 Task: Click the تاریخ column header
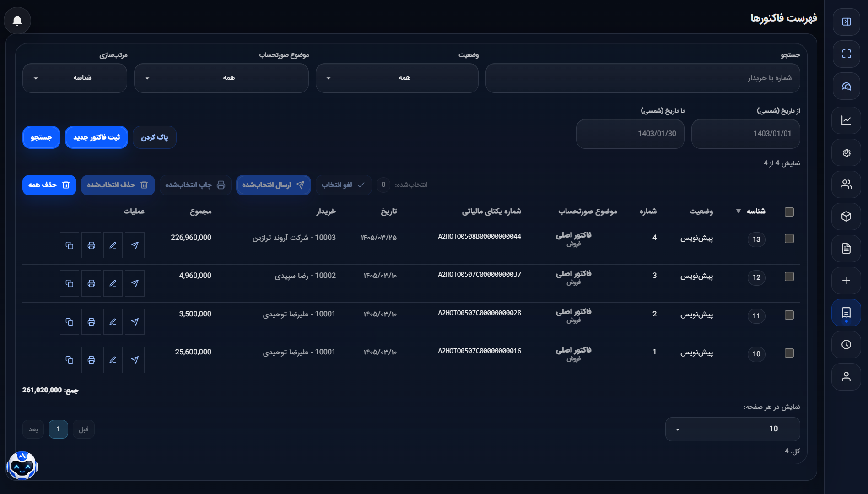[389, 211]
